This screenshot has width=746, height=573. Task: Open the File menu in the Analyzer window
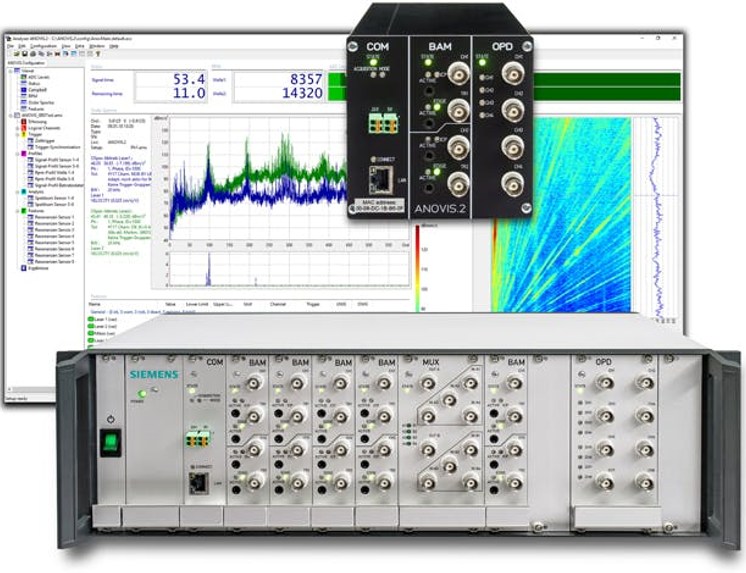click(10, 46)
